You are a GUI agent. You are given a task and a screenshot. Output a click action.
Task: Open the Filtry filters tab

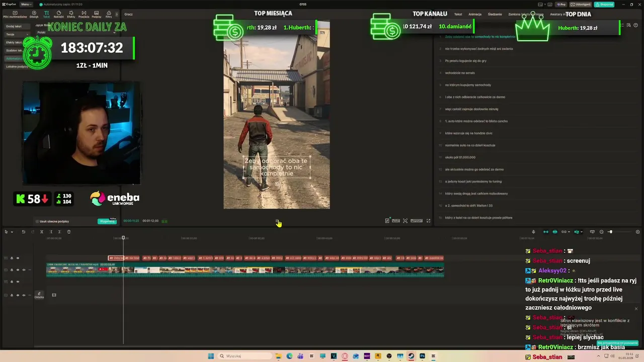tap(109, 14)
